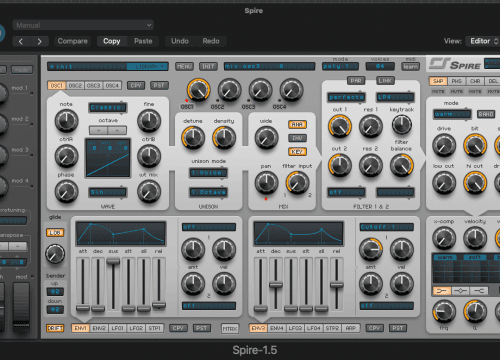Click the OSC2 mix level knob
Viewport: 500px width, 360px height.
click(229, 90)
